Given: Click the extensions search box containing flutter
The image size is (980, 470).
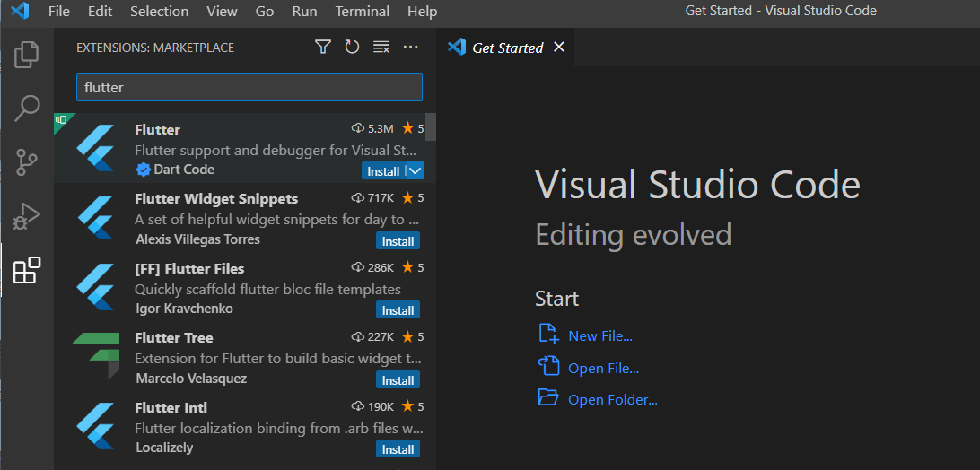Looking at the screenshot, I should [249, 88].
